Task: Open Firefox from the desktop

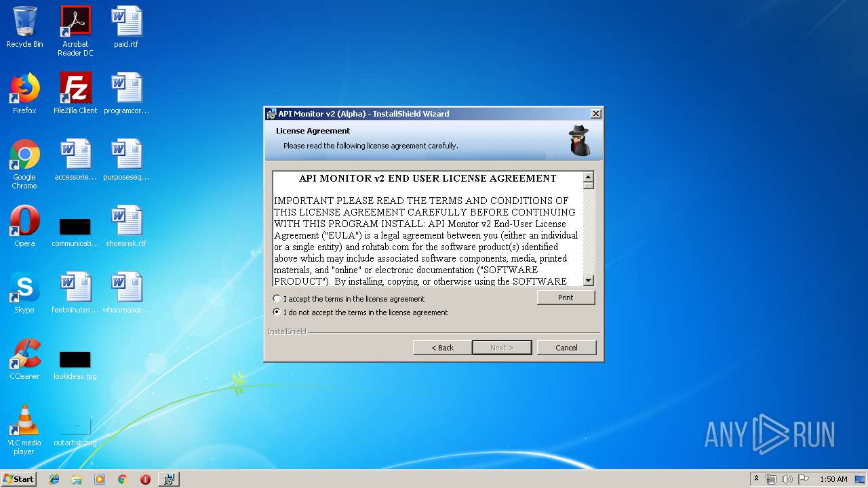Action: pos(24,94)
